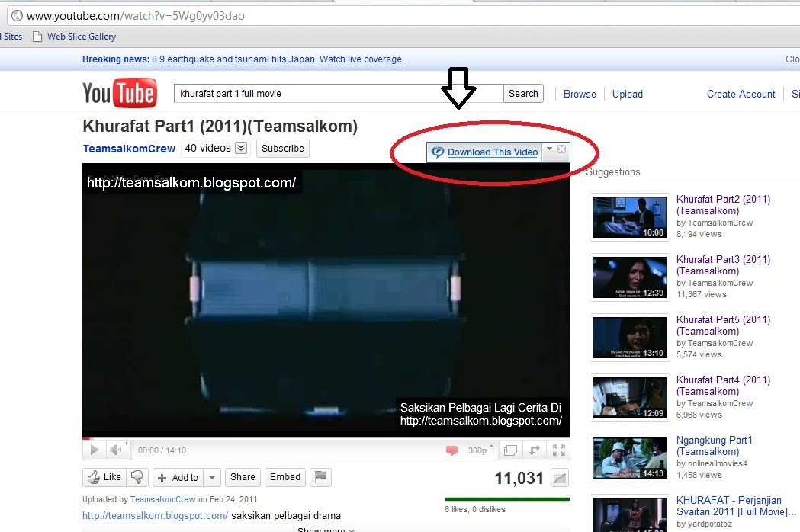Screen dimensions: 800x532
Task: Click the RealPlayer download icon
Action: (x=437, y=152)
